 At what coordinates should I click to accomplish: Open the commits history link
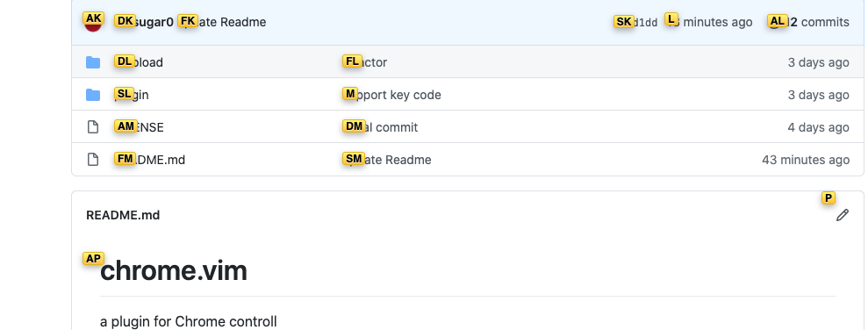pyautogui.click(x=809, y=22)
